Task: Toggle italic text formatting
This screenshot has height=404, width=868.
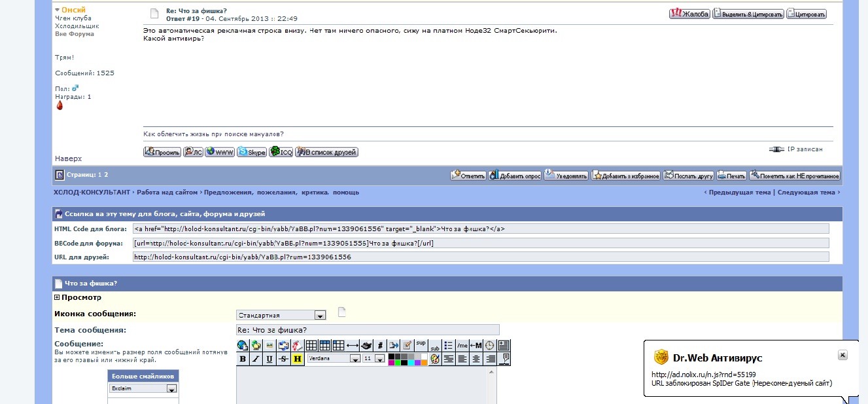Action: tap(256, 359)
